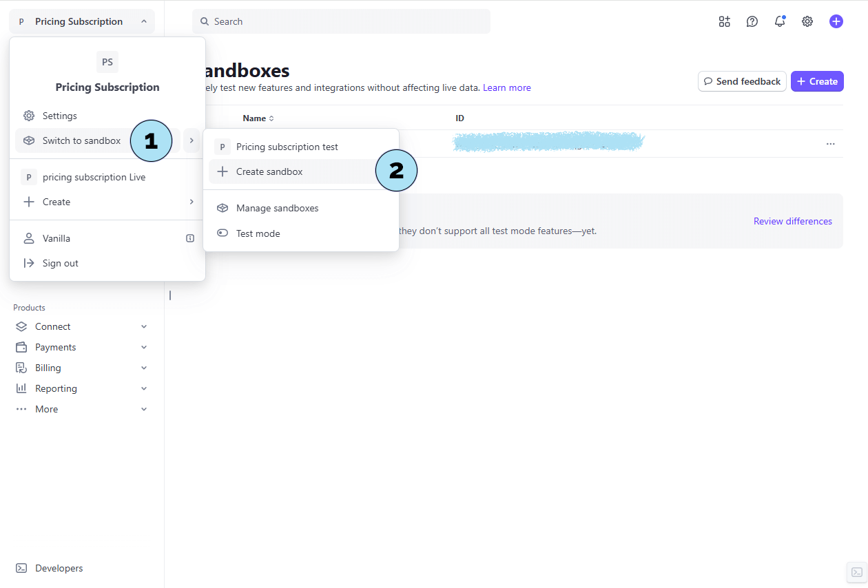Open the three-dot row actions menu
The width and height of the screenshot is (868, 588).
click(x=830, y=144)
